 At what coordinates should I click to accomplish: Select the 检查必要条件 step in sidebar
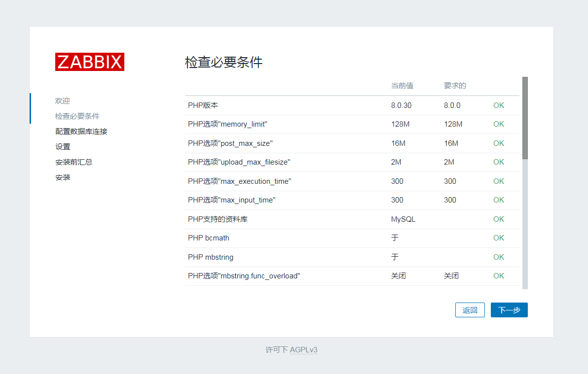pos(77,116)
